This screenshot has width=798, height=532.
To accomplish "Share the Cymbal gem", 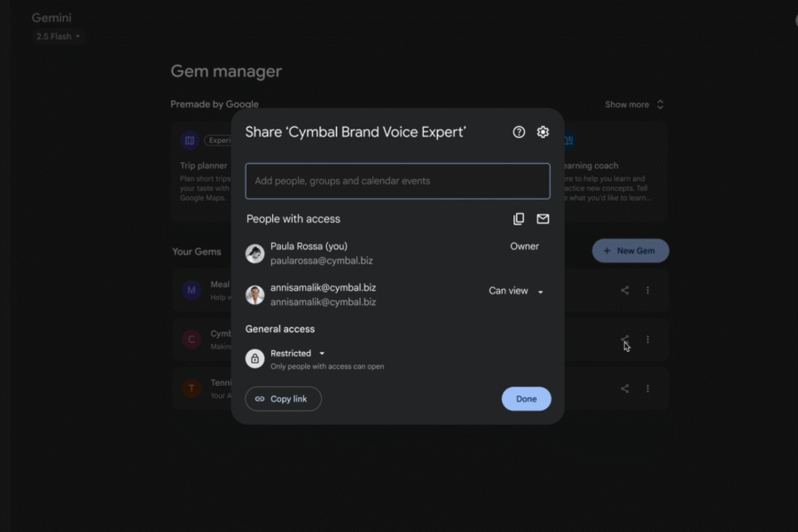I will click(x=623, y=340).
